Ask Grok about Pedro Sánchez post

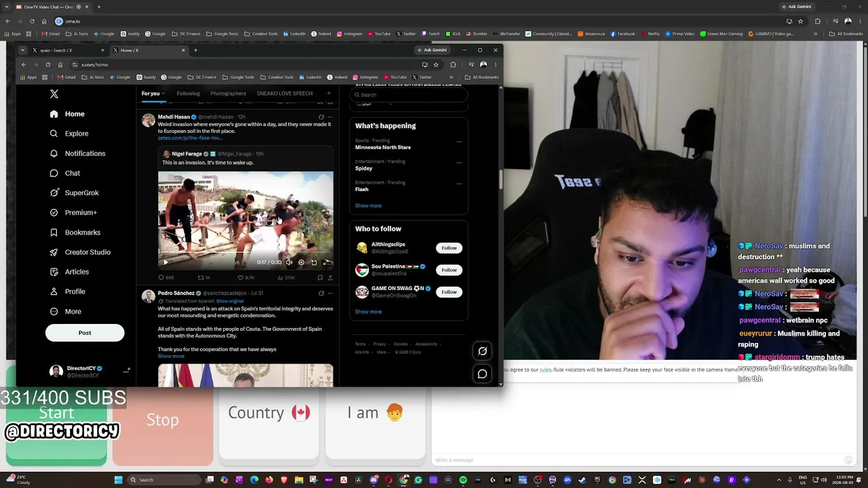tap(321, 293)
